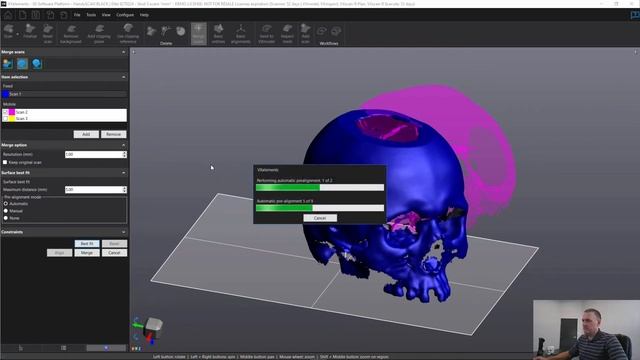Click the second Workflows icon

pos(336,31)
